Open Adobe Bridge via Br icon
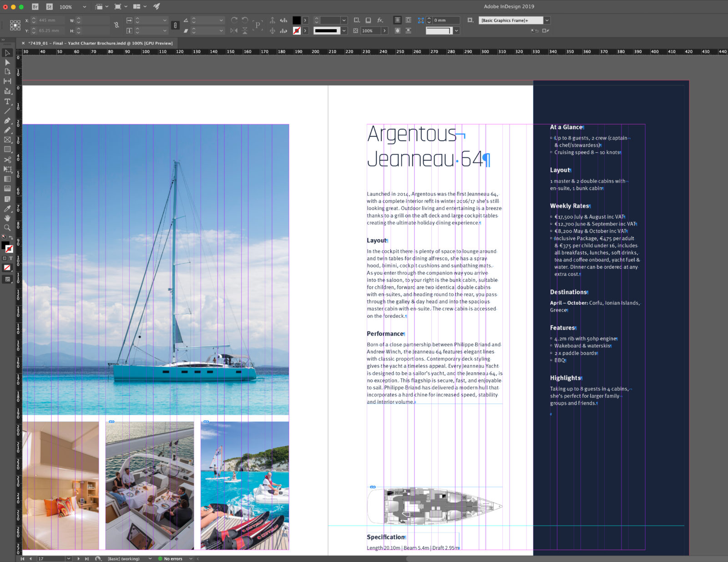 point(35,7)
